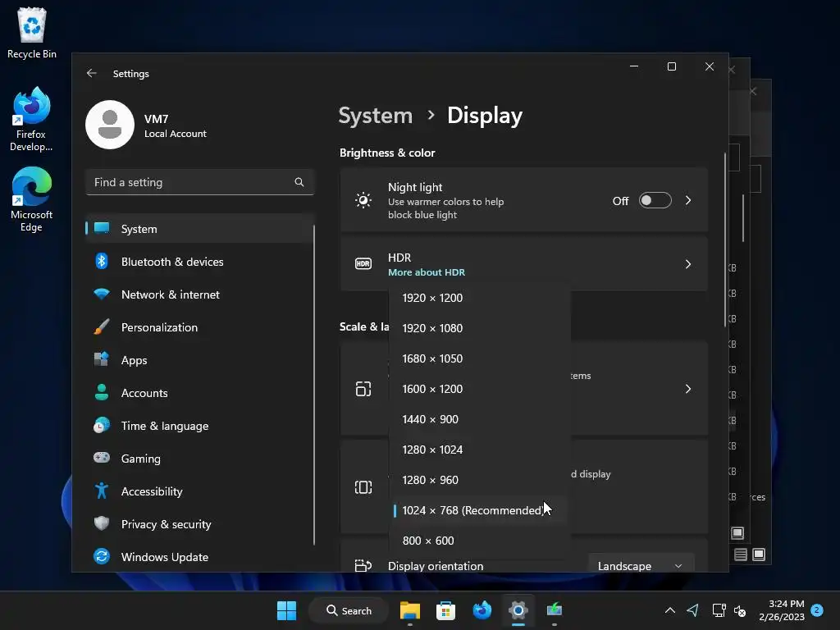This screenshot has height=630, width=840.
Task: Click the Display page vertical scrollbar
Action: 725,240
